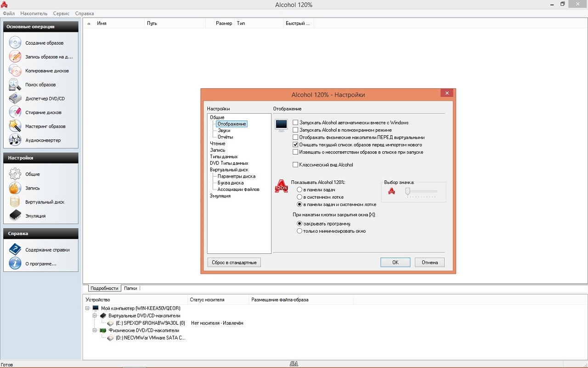Switch to the Папки tab
The height and width of the screenshot is (368, 588).
[130, 288]
